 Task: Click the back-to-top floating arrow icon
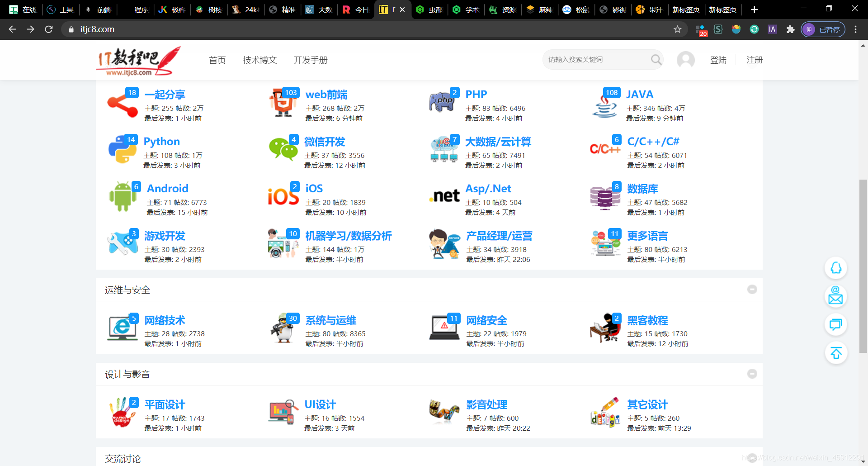click(836, 353)
